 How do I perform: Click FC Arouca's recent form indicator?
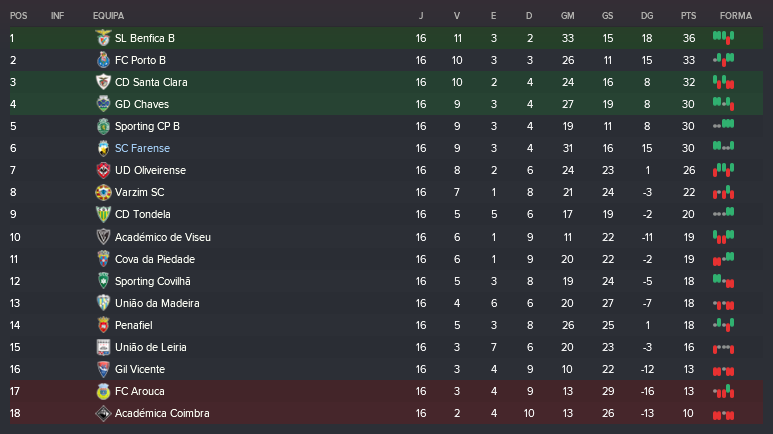click(x=723, y=391)
